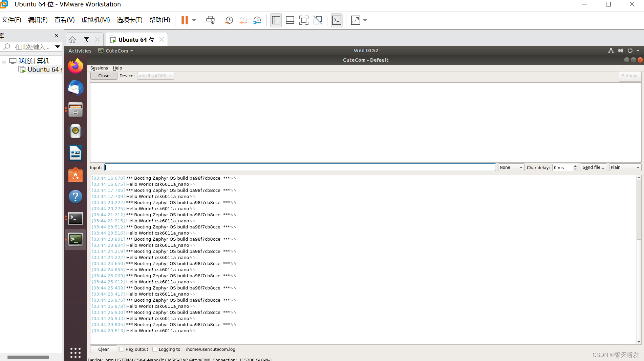644x361 pixels.
Task: Click the log path /home/user/cutecom.log
Action: (210, 349)
